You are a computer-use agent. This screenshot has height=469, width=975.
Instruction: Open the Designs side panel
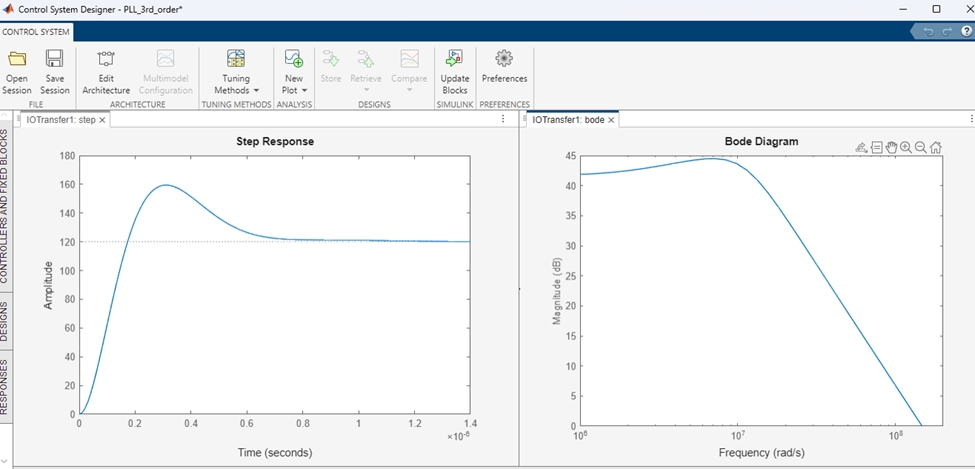5,322
